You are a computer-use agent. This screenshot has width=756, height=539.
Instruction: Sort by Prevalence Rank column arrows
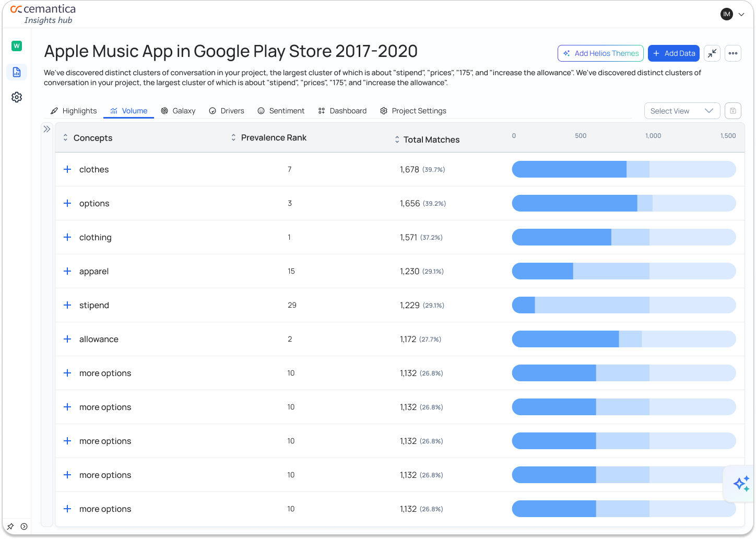point(233,137)
